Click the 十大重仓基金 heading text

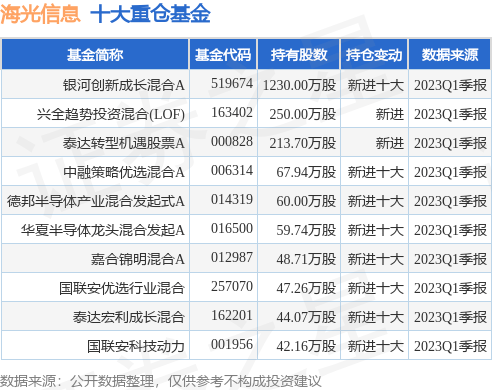[x=150, y=14]
